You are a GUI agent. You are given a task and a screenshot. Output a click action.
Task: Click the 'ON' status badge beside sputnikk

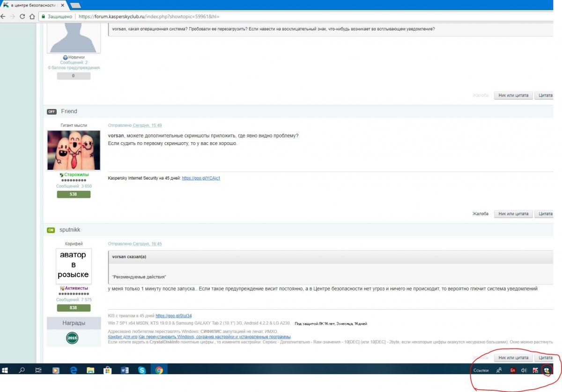click(x=51, y=230)
